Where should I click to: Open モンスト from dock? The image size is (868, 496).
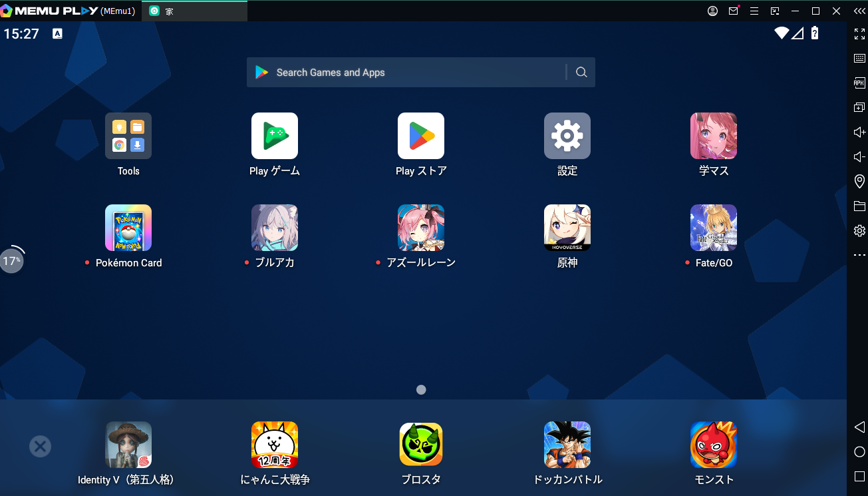[714, 445]
